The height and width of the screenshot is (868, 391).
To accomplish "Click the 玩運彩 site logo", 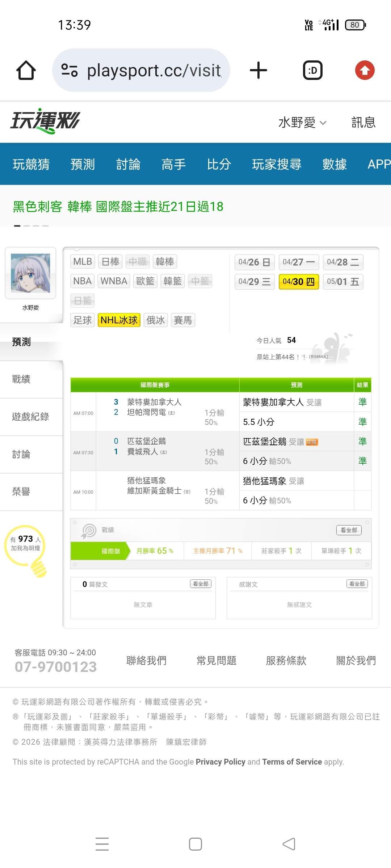I will [x=45, y=121].
